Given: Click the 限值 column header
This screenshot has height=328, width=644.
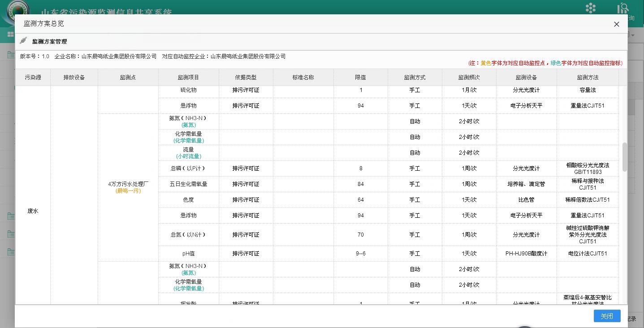Looking at the screenshot, I should point(360,77).
